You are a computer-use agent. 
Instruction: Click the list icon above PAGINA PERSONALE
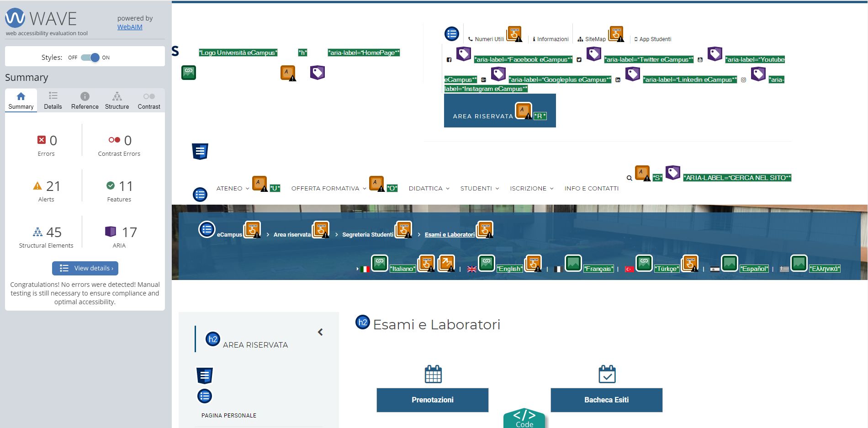click(x=205, y=396)
